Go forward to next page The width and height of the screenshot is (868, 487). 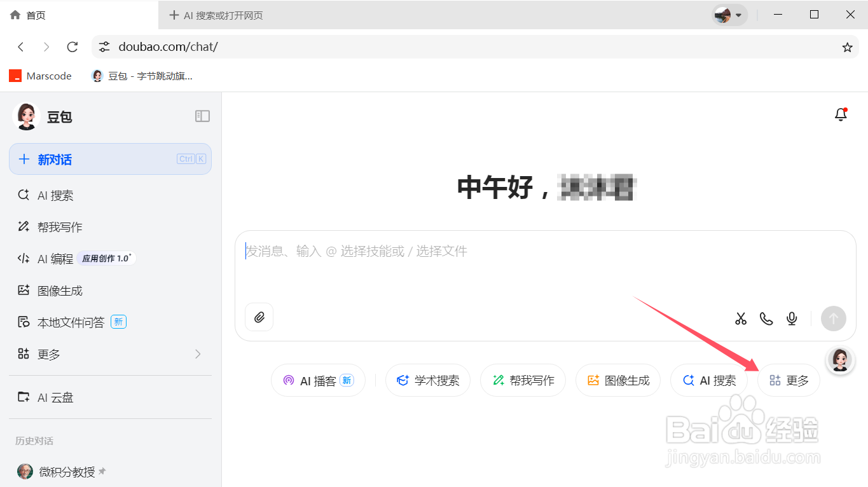(x=46, y=47)
